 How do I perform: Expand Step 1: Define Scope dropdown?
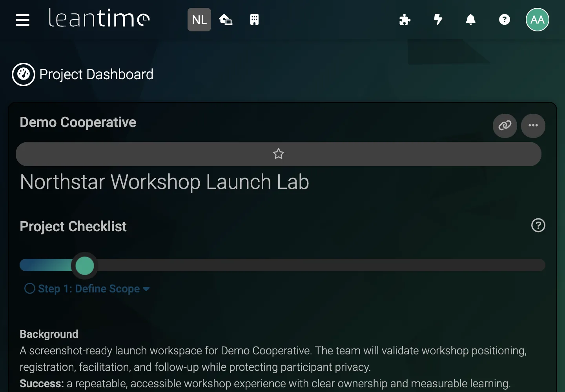tap(93, 289)
